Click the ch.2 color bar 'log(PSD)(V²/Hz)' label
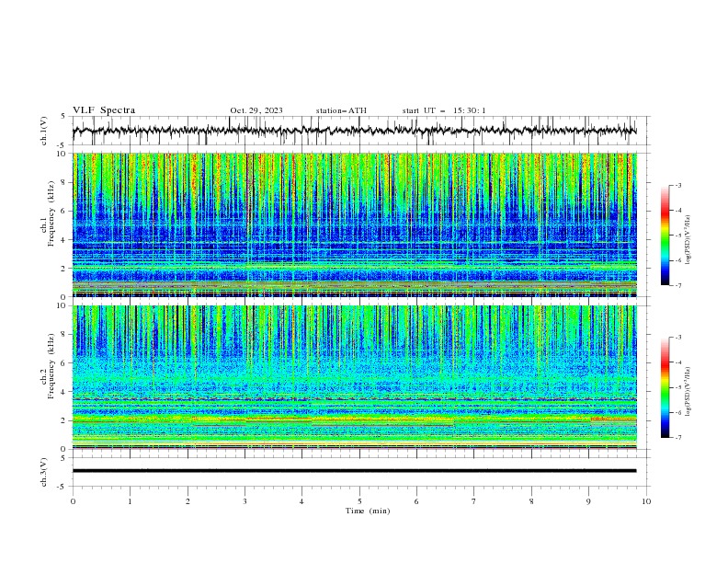The image size is (728, 563). point(688,391)
